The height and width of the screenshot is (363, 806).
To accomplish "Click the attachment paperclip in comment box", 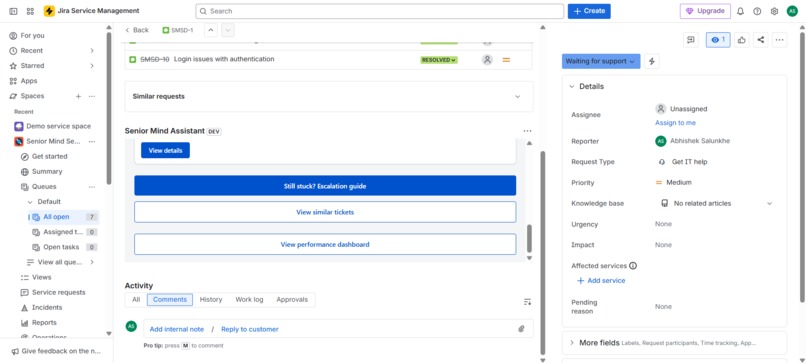I will pos(521,329).
